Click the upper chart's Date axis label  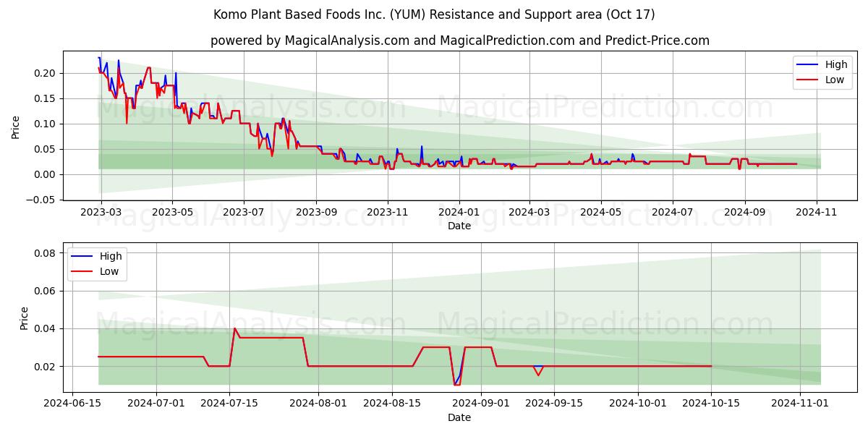pos(459,226)
